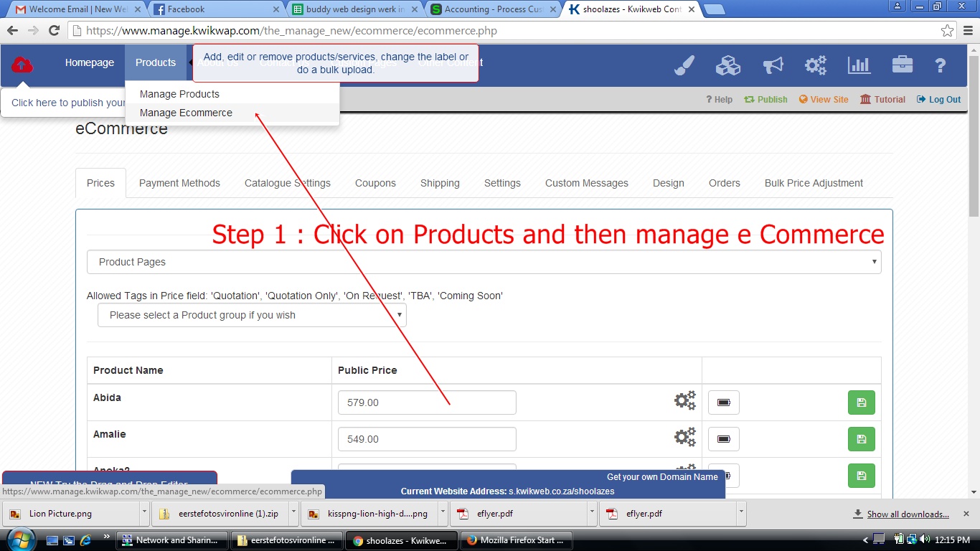Click the green save button in third row

pyautogui.click(x=861, y=476)
